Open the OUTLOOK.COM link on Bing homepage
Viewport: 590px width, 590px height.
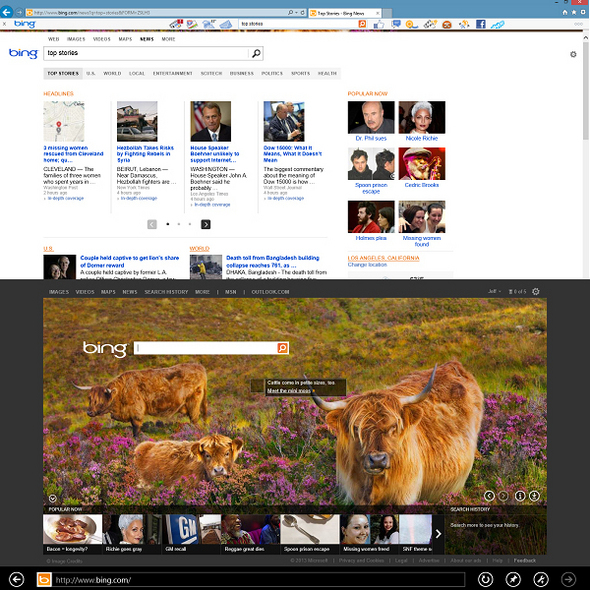[270, 292]
